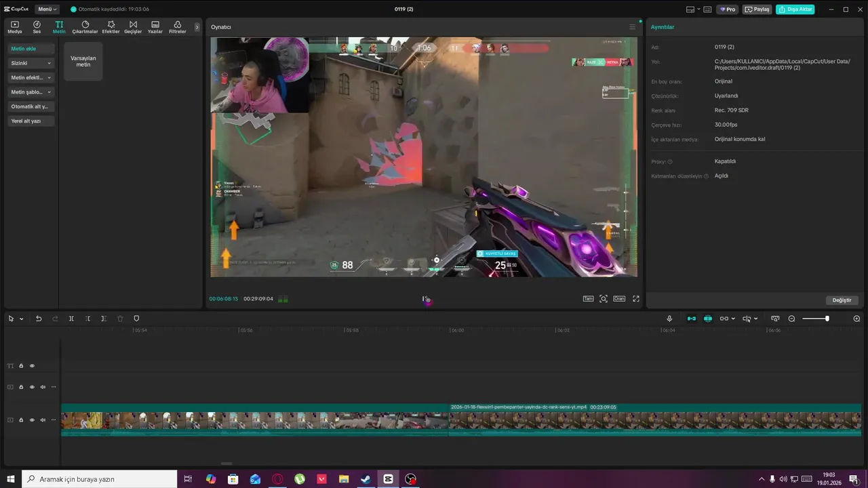Delete right of playhead
This screenshot has height=488, width=868.
104,319
